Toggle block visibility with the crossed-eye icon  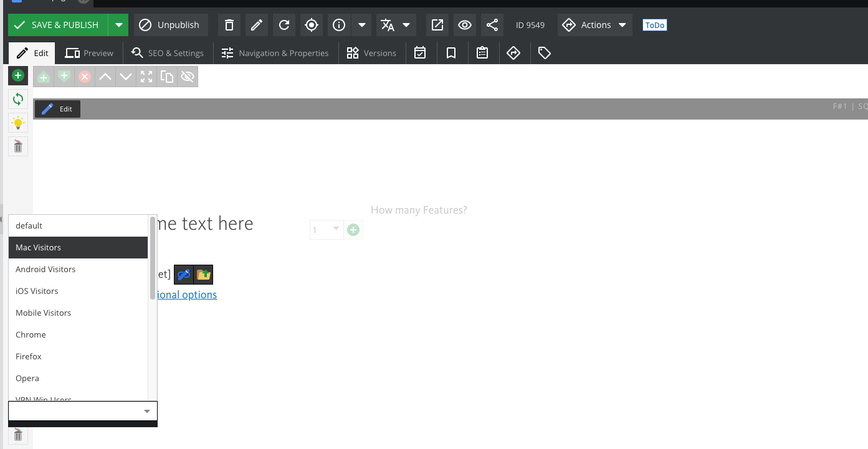tap(188, 77)
